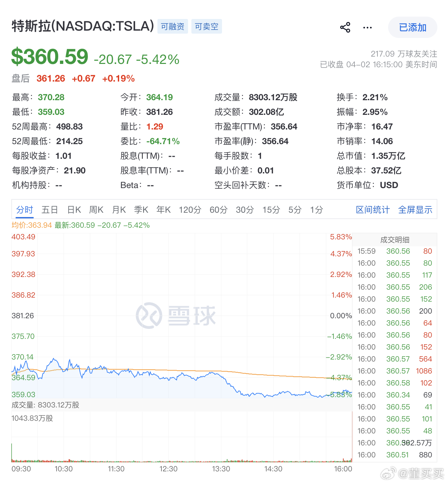The width and height of the screenshot is (448, 484).
Task: Click the 货币单位 value USD
Action: [389, 185]
